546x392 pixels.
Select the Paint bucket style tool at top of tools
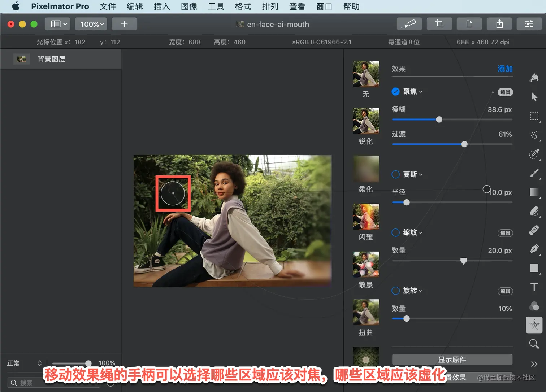pos(534,78)
